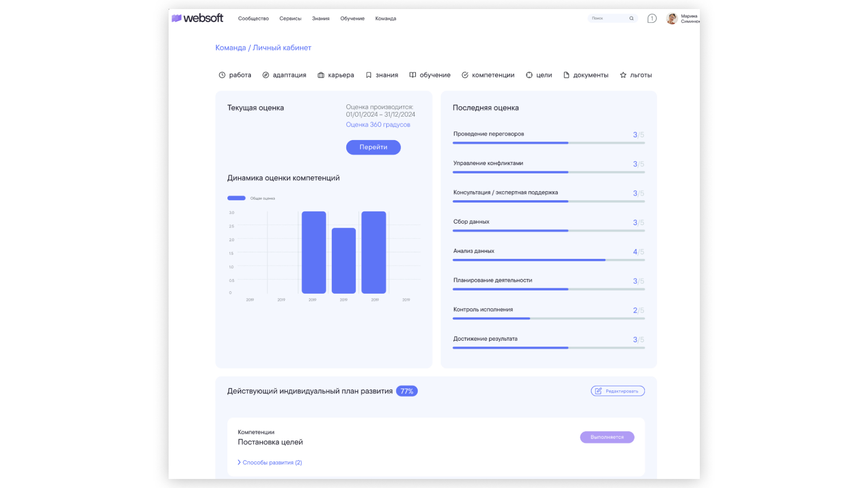868x488 pixels.
Task: Click the Выполняется status badge
Action: point(607,437)
